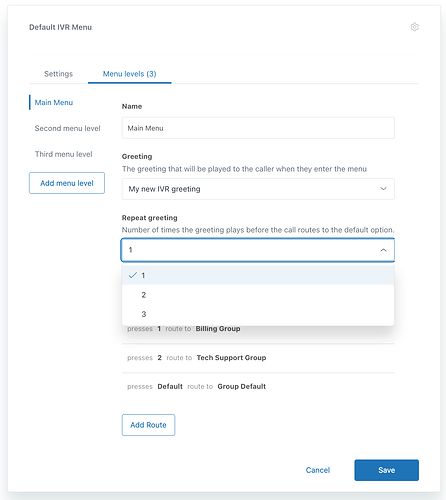446x500 pixels.
Task: Click the checkmark beside option 1
Action: pos(133,275)
